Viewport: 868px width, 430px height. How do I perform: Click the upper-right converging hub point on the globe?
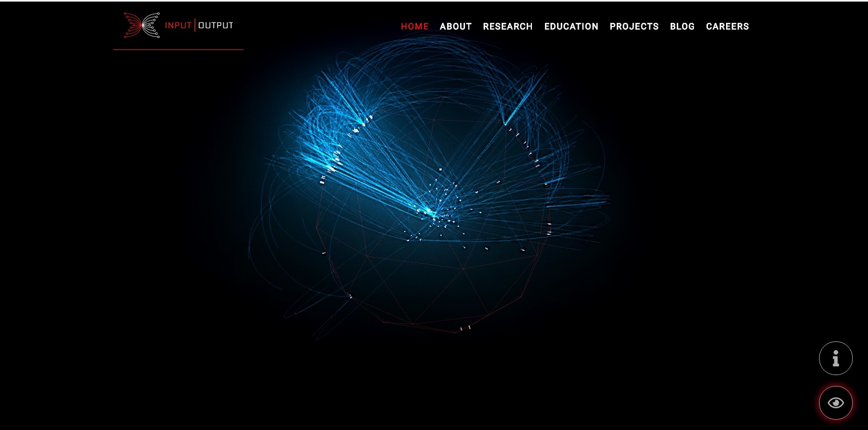coord(505,124)
